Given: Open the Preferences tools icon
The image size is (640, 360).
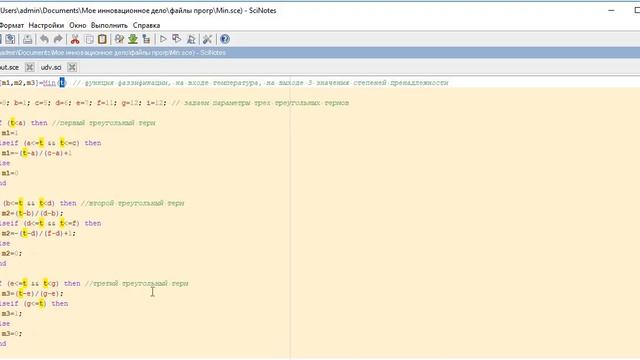Looking at the screenshot, I should (207, 39).
